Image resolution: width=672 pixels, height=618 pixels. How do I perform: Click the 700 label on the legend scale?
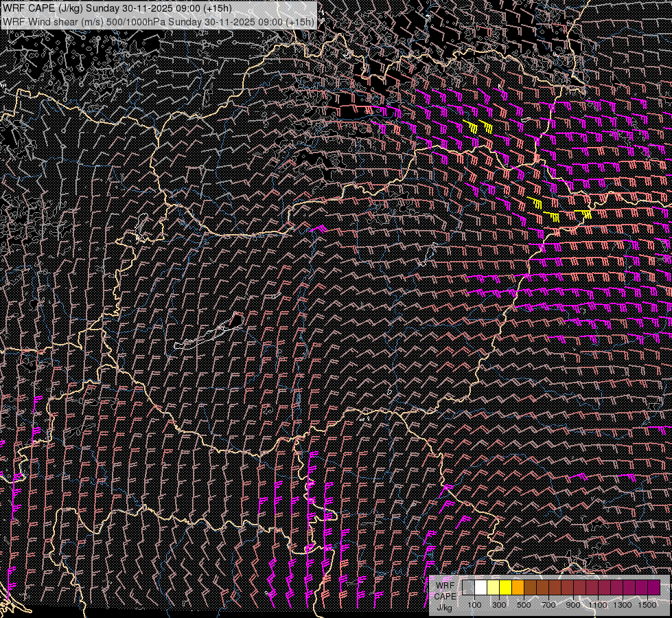548,605
